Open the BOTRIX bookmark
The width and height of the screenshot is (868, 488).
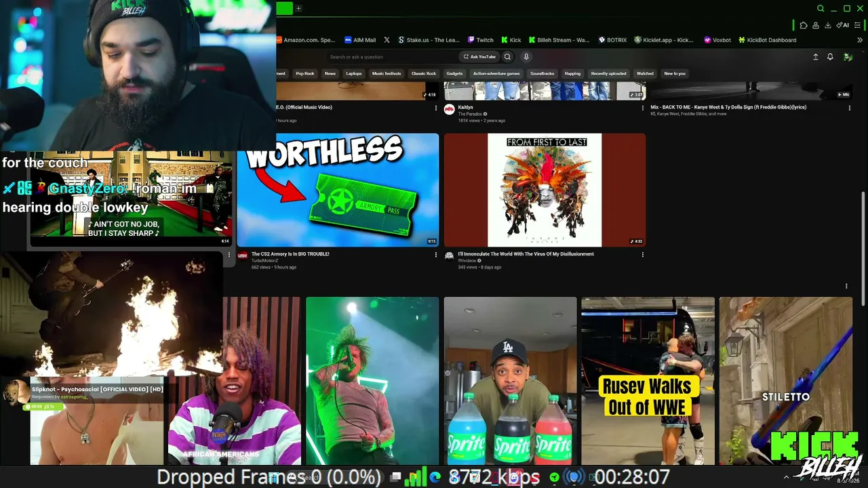click(612, 40)
